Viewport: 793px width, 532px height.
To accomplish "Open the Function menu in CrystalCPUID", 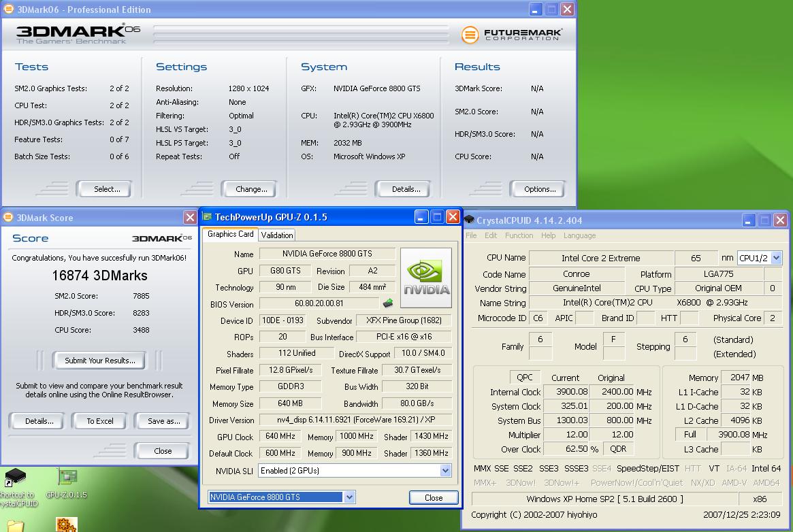I will pyautogui.click(x=519, y=235).
